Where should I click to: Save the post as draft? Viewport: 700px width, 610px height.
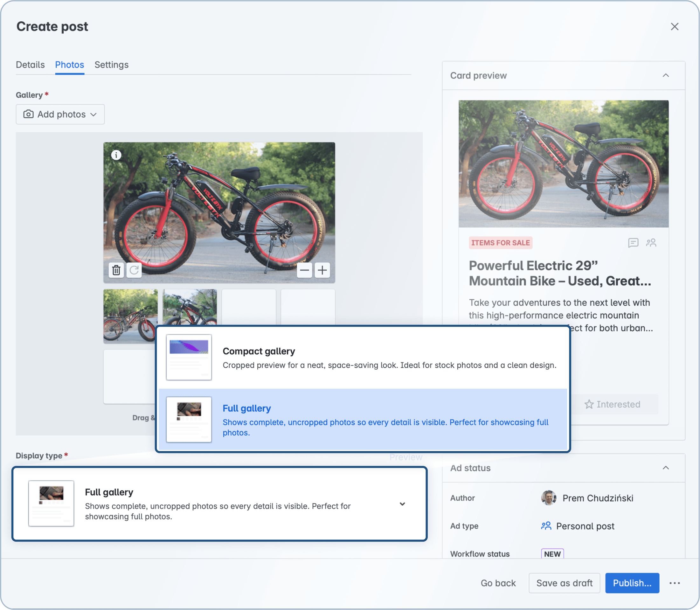tap(564, 583)
